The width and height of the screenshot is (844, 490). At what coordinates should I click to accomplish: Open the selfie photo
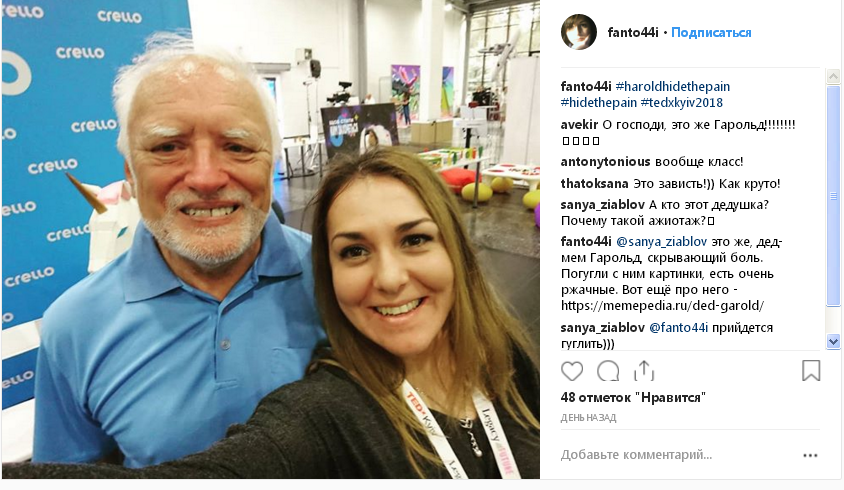(x=271, y=240)
